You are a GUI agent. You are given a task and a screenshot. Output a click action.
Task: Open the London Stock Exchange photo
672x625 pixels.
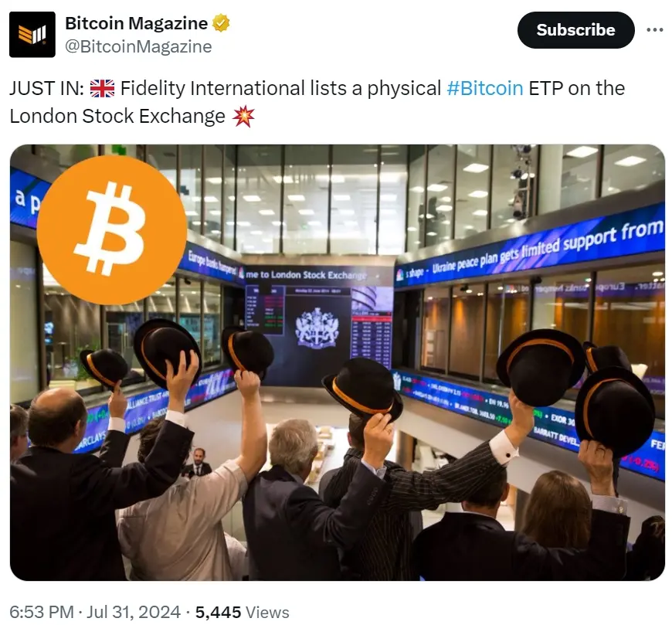coord(338,362)
